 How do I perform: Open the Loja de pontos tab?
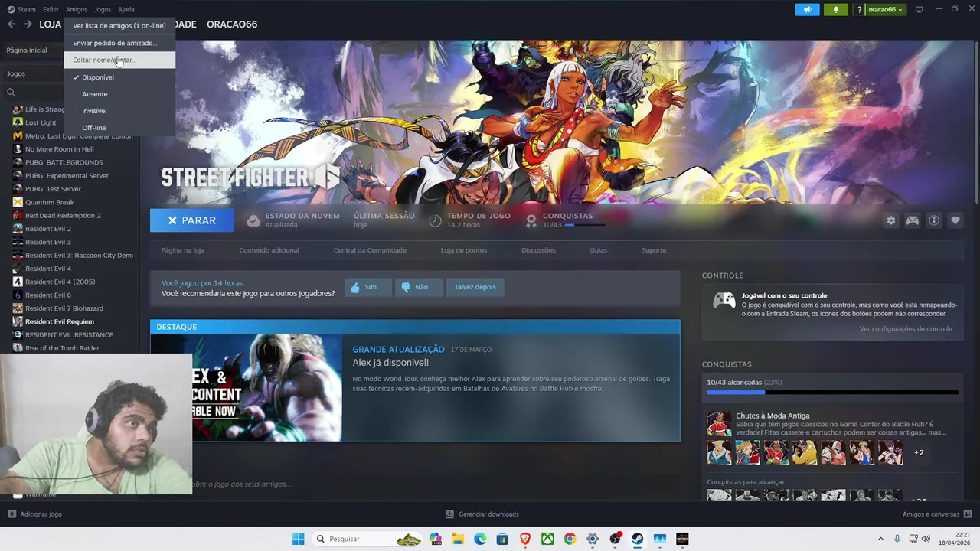tap(464, 250)
